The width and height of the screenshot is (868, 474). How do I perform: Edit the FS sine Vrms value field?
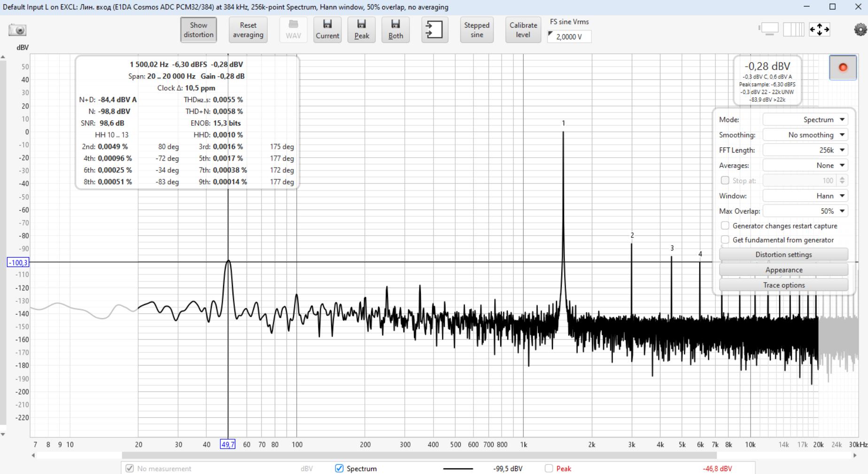tap(569, 37)
